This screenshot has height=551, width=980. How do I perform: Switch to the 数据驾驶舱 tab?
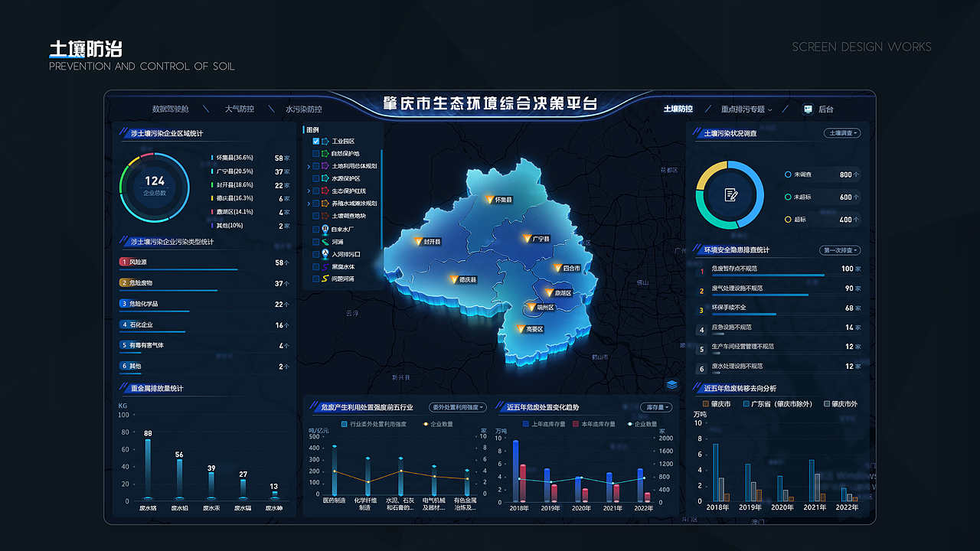pyautogui.click(x=170, y=109)
